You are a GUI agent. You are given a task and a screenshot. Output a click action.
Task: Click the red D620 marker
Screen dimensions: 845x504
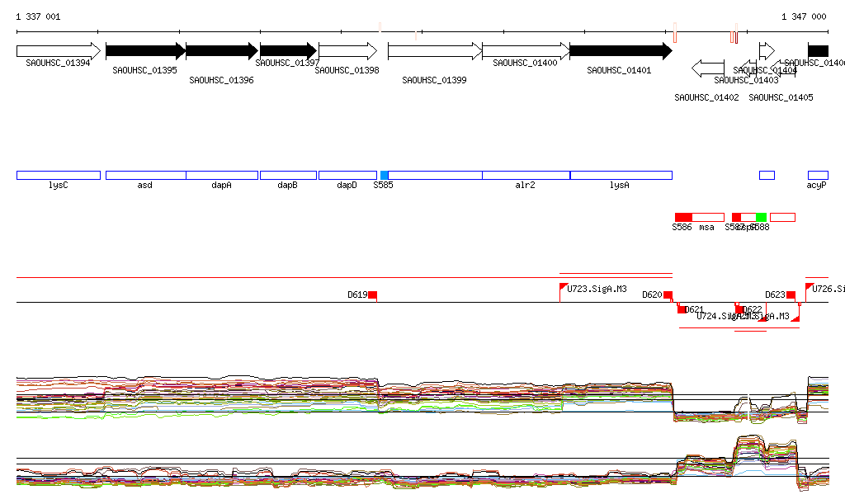(x=668, y=295)
